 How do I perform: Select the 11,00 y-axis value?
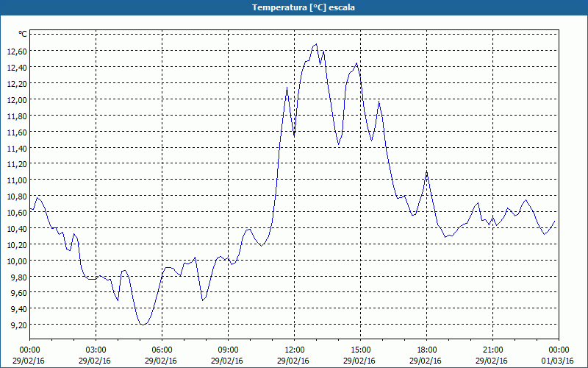(17, 180)
